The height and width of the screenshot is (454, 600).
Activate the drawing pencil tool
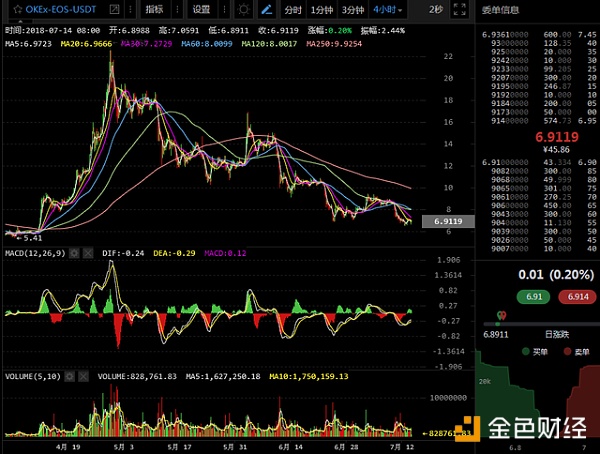[267, 9]
